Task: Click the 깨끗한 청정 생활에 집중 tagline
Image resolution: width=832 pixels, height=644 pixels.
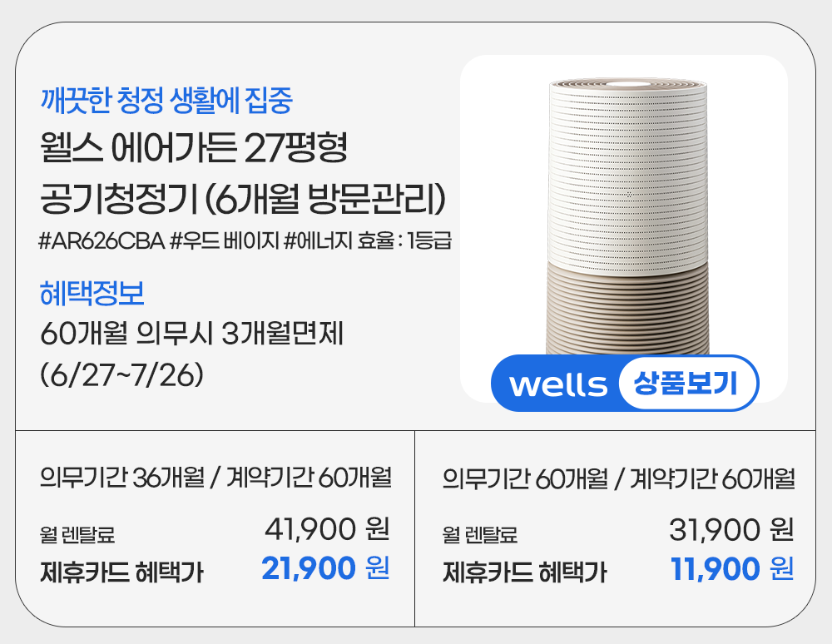Action: (166, 102)
